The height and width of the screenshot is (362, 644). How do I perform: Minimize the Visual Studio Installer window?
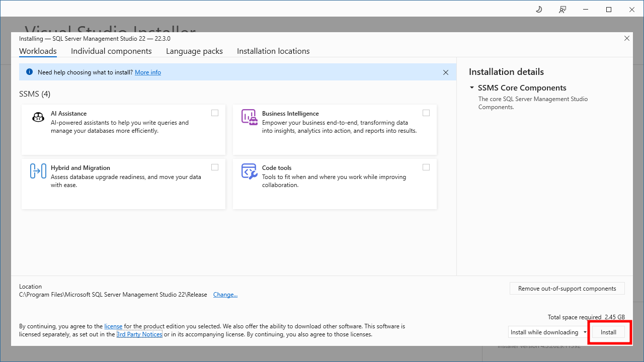point(586,9)
